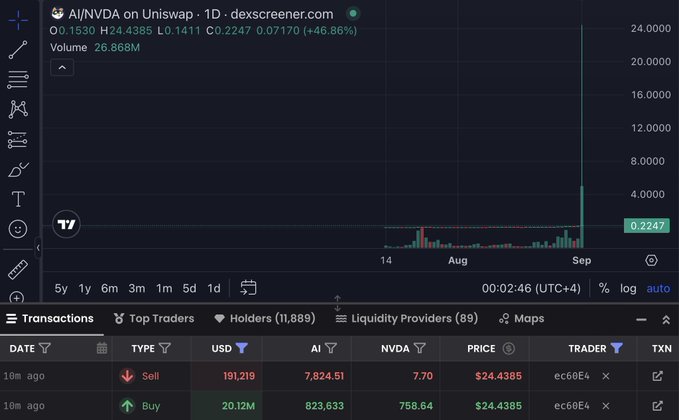Open chart settings gear icon

point(651,260)
